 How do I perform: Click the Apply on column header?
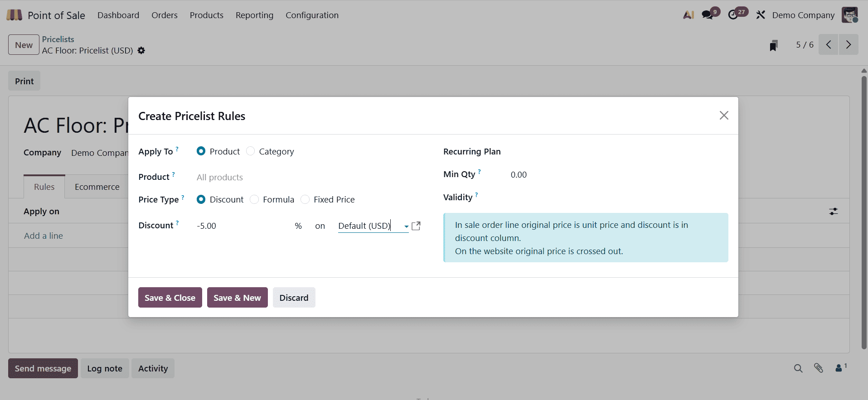click(x=41, y=211)
